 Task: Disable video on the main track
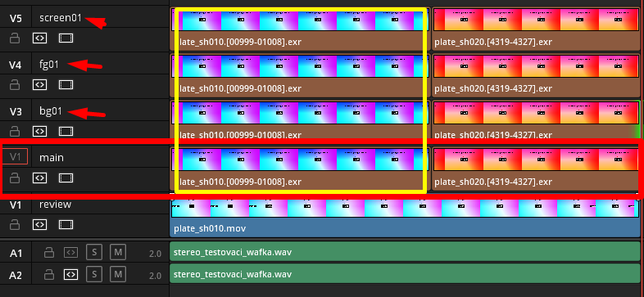(x=66, y=178)
